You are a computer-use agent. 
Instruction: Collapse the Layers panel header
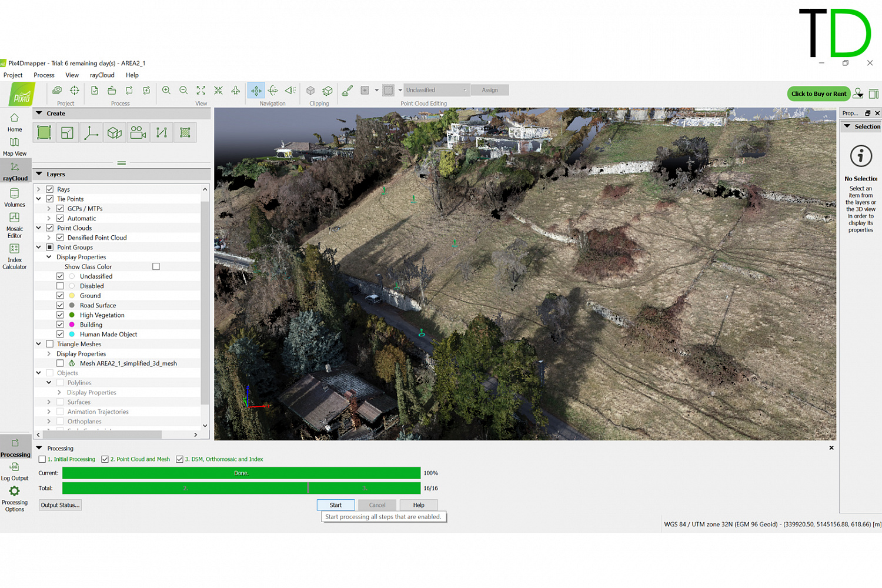pyautogui.click(x=40, y=174)
